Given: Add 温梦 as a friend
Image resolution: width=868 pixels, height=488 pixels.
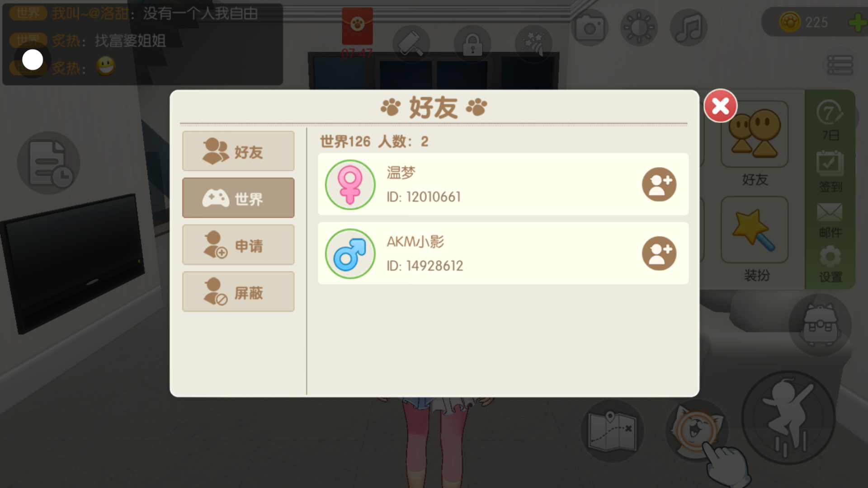Looking at the screenshot, I should click(659, 184).
